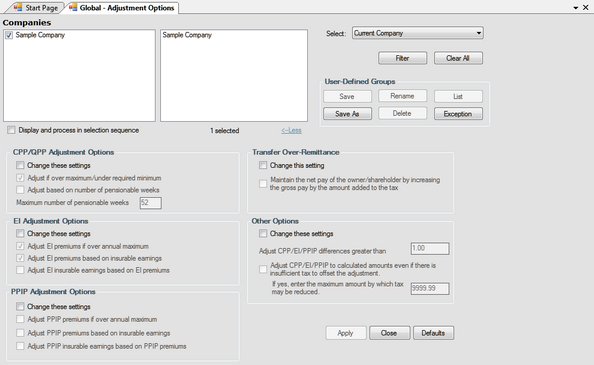Open the Select Current Company dropdown
This screenshot has height=365, width=594.
[417, 33]
